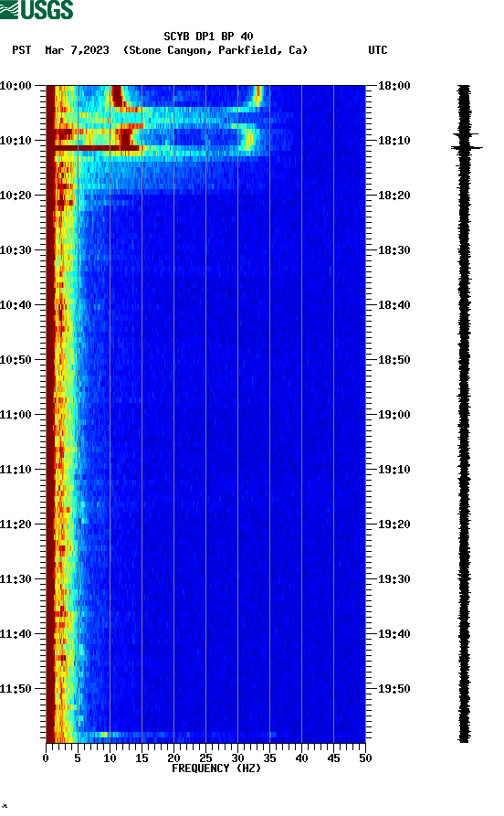Click '(Stone Canyon, Parkfield, Ca)' location text

point(215,50)
